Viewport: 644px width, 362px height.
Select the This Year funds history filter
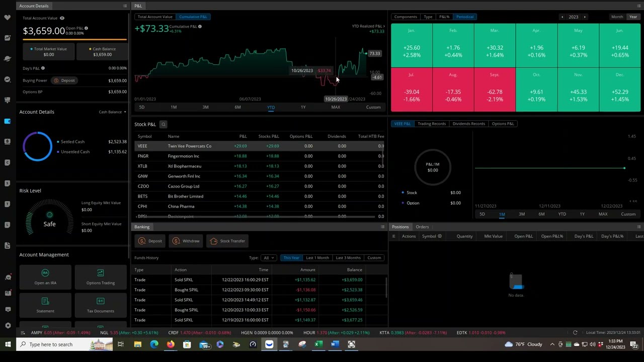point(291,257)
